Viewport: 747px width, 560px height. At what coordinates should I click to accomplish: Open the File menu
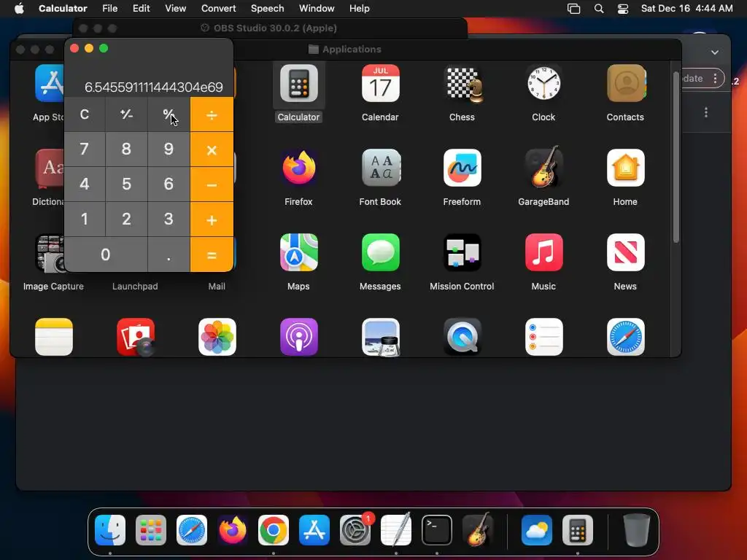109,9
